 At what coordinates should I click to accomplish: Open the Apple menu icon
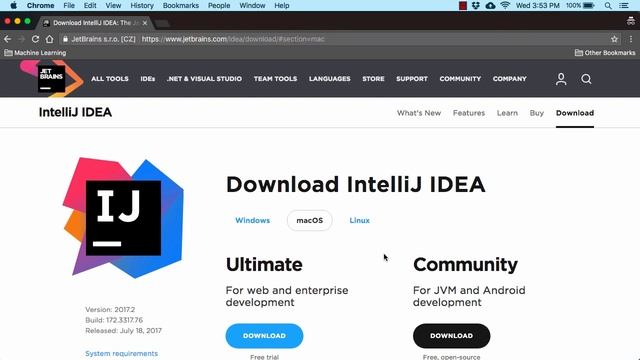13,5
